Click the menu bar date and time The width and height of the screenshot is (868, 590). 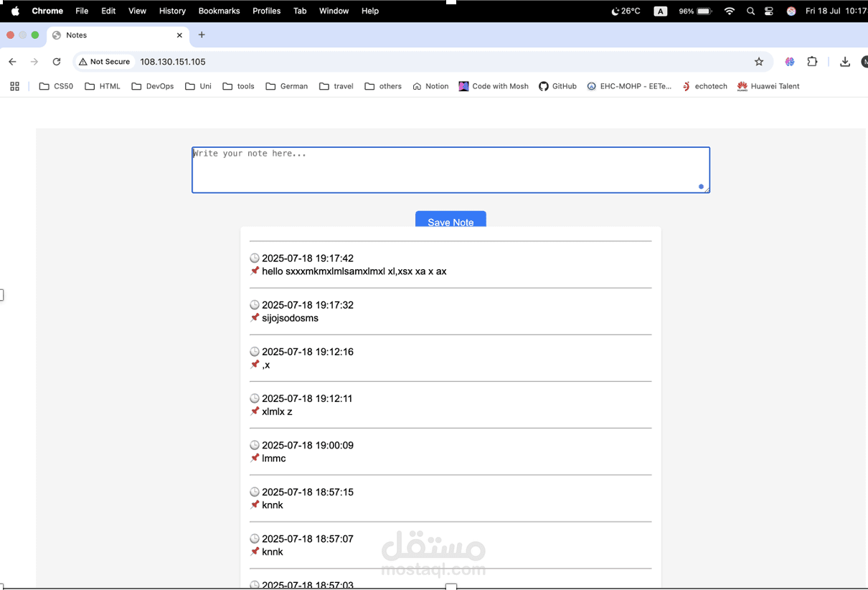tap(836, 11)
